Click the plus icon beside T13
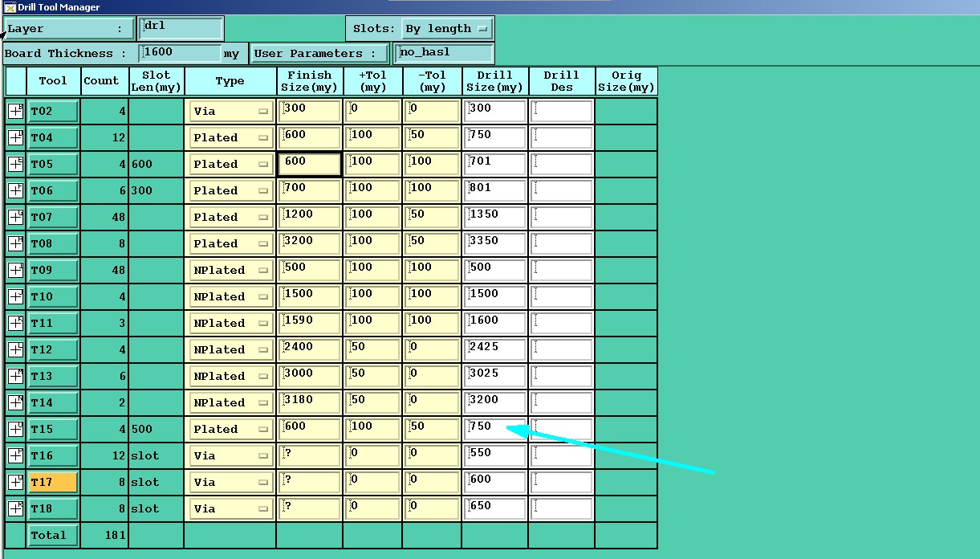Viewport: 980px width, 559px height. click(x=15, y=376)
